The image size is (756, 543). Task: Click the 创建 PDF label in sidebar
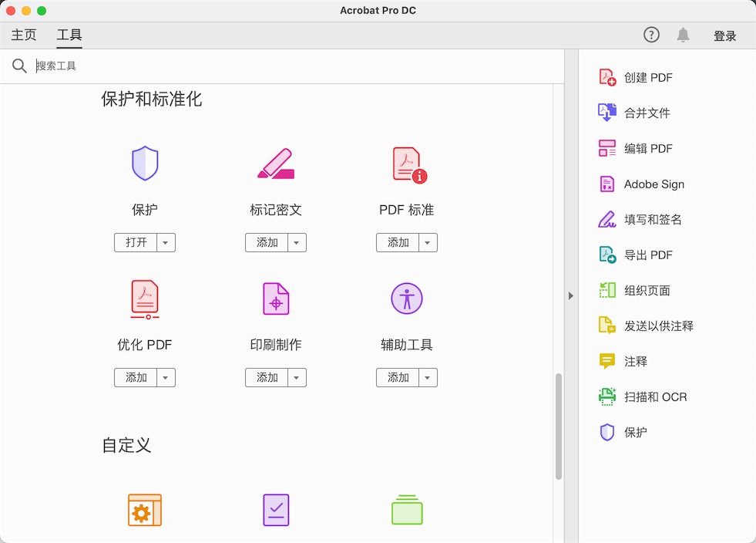click(x=648, y=77)
